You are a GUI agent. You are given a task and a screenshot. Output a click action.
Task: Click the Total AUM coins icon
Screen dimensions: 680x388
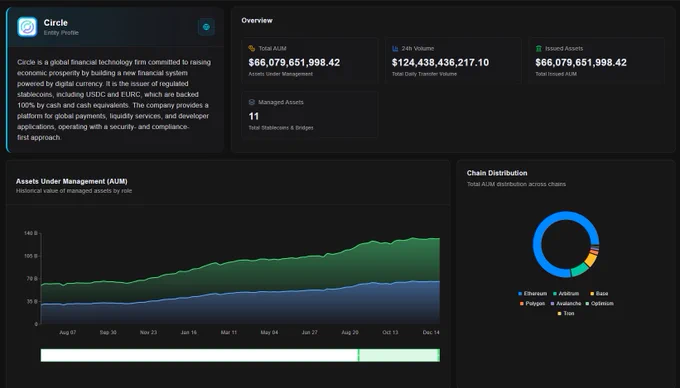[252, 48]
